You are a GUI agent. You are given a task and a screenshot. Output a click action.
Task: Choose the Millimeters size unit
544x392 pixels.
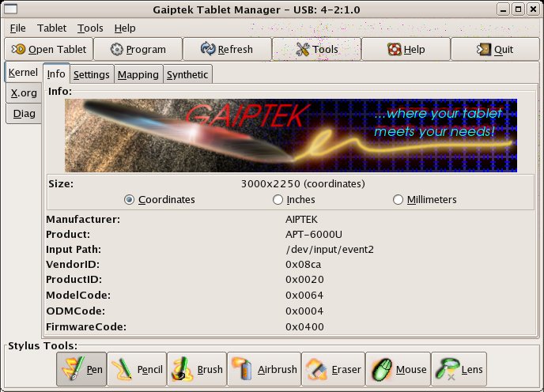pos(425,200)
